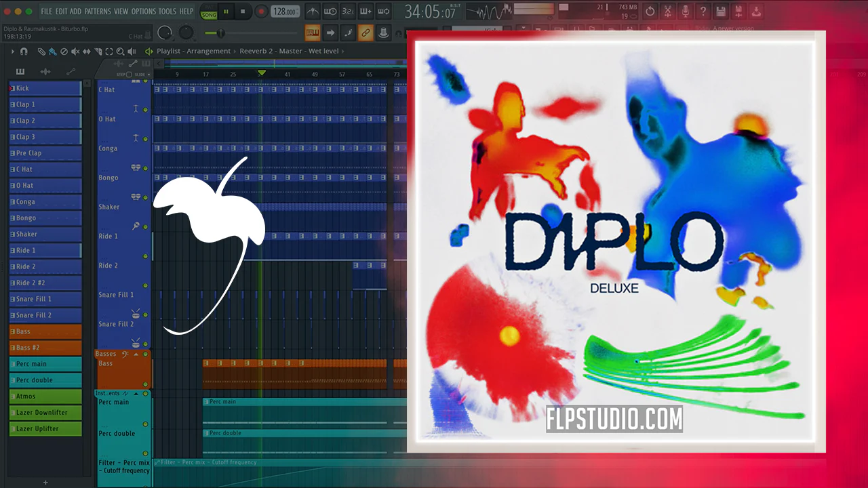Select the Kick pattern in picker
The width and height of the screenshot is (868, 488).
pos(45,88)
